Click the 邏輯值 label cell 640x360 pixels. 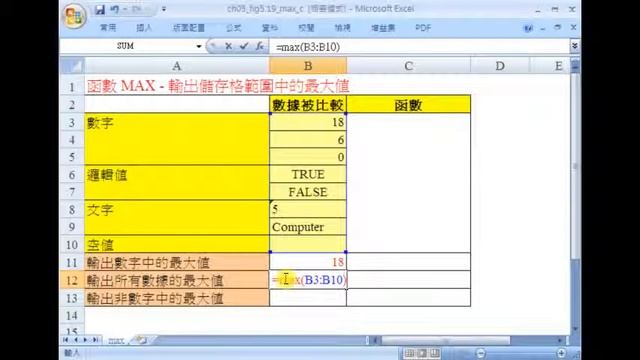(177, 175)
